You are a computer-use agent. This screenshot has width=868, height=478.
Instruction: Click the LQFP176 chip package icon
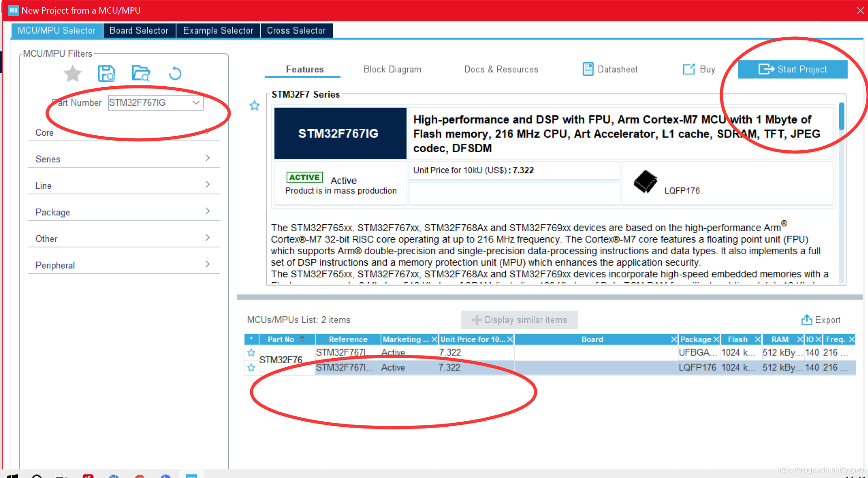[x=645, y=182]
